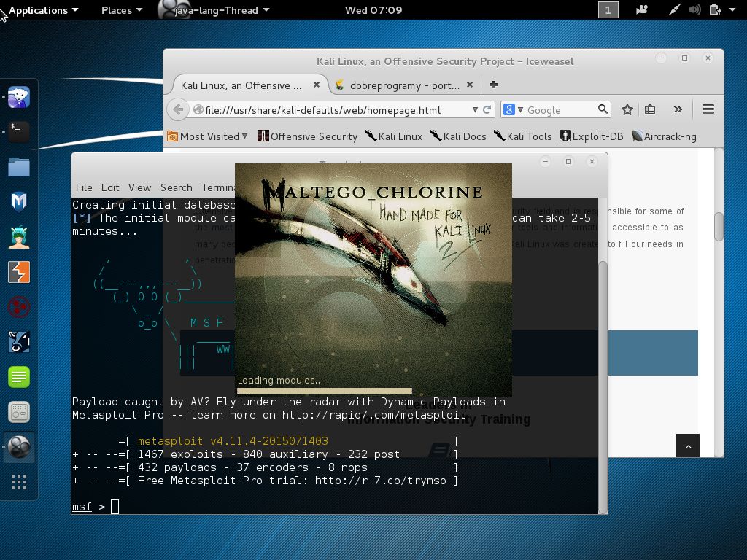Open Iceweasel browser from the dock
Viewport: 747px width, 560px height.
pos(18,97)
